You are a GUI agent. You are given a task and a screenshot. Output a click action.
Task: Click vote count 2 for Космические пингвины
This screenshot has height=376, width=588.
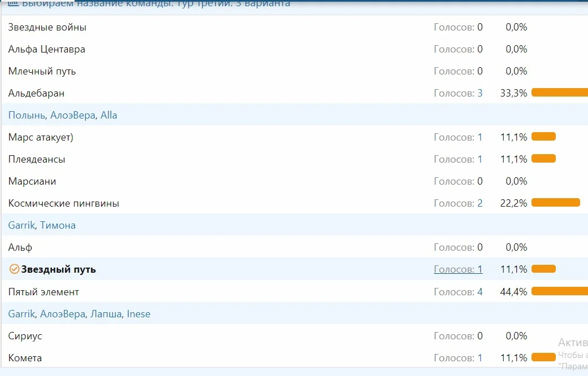point(480,203)
